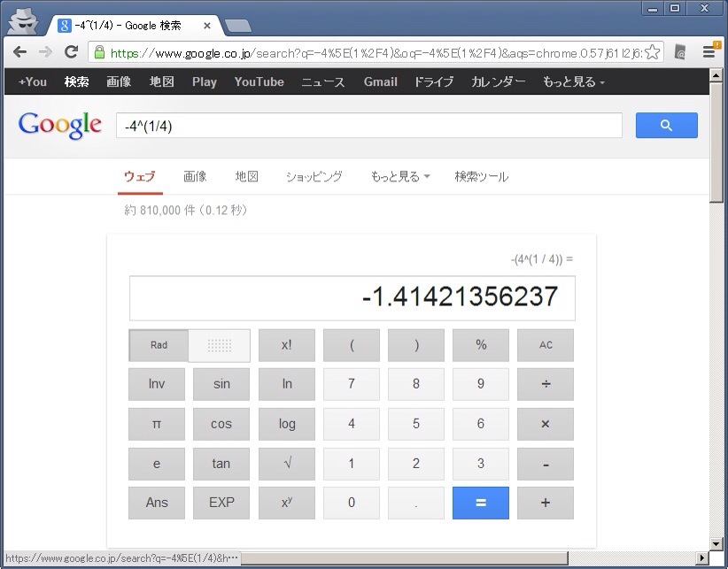Viewport: 728px width, 569px height.
Task: Click the browser forward arrow
Action: [45, 52]
